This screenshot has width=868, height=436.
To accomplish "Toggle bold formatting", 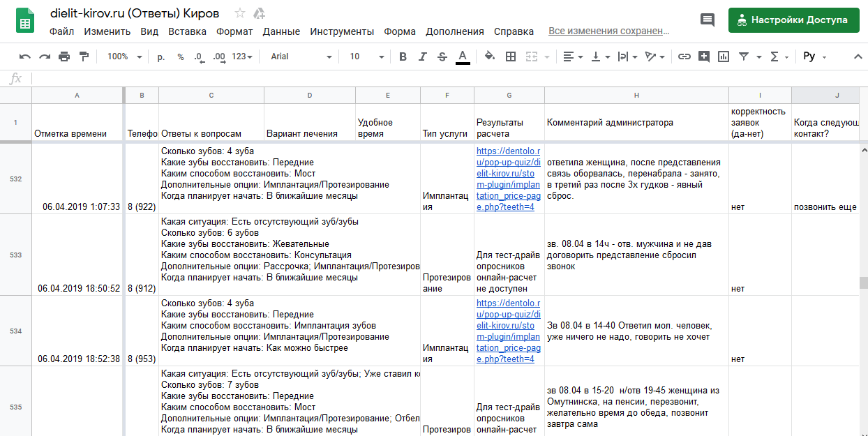I will (x=403, y=57).
